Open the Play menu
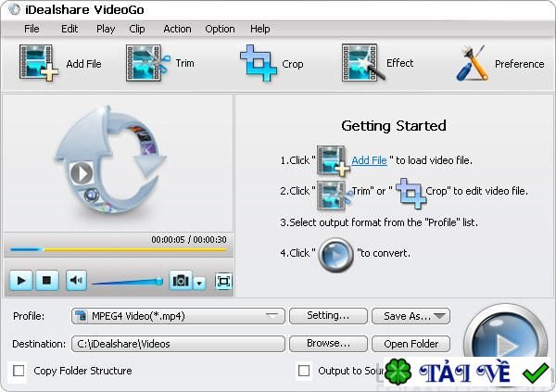556x392 pixels. pyautogui.click(x=106, y=29)
